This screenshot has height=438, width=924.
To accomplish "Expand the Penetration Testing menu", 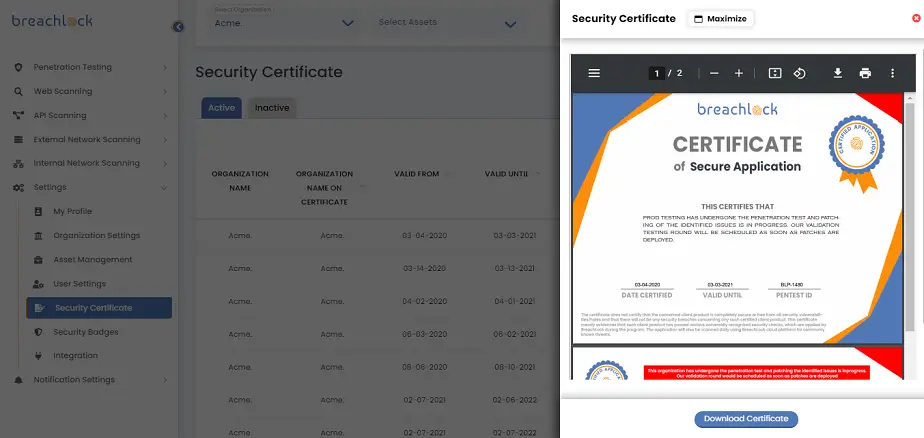I will 165,68.
